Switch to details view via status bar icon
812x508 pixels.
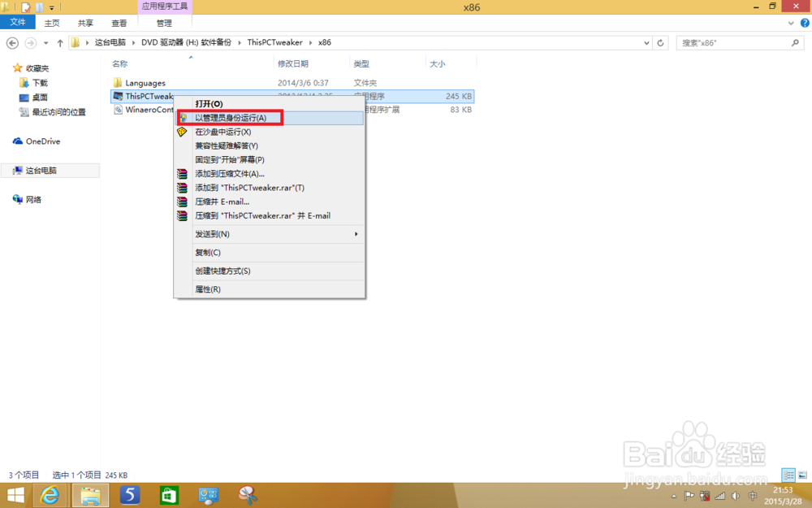pos(788,475)
